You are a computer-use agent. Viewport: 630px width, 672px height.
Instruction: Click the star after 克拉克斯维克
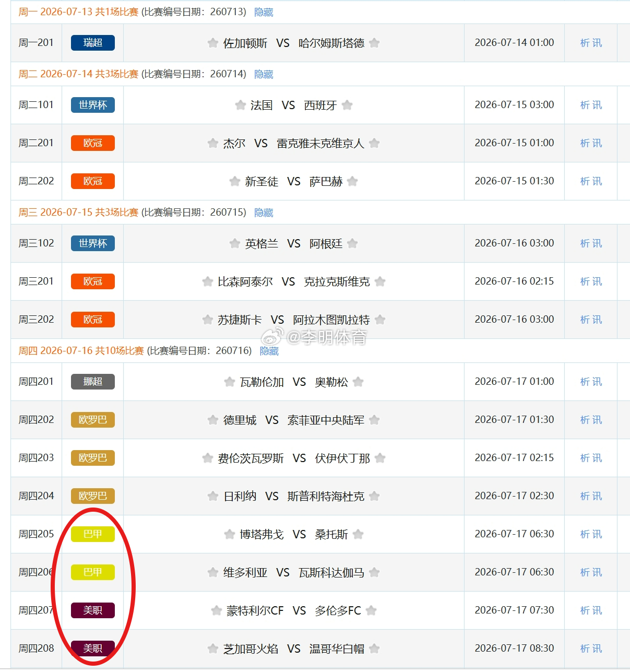(380, 281)
